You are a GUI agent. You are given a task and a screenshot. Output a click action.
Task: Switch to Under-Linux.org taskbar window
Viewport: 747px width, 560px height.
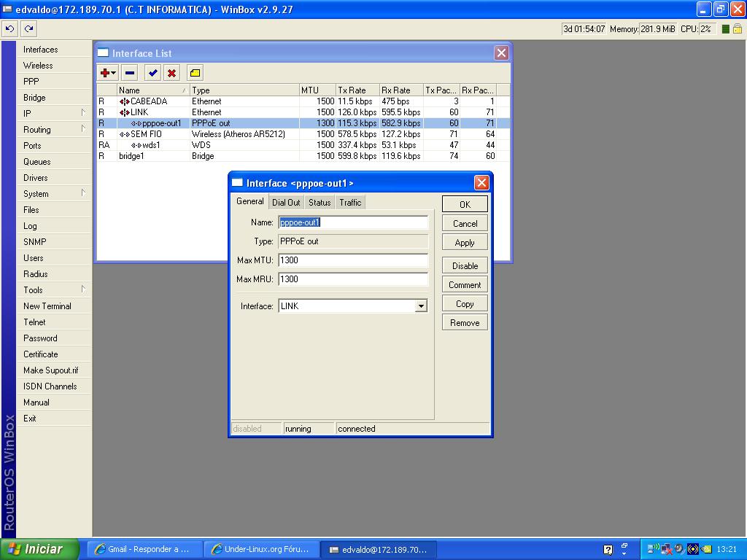pyautogui.click(x=261, y=550)
